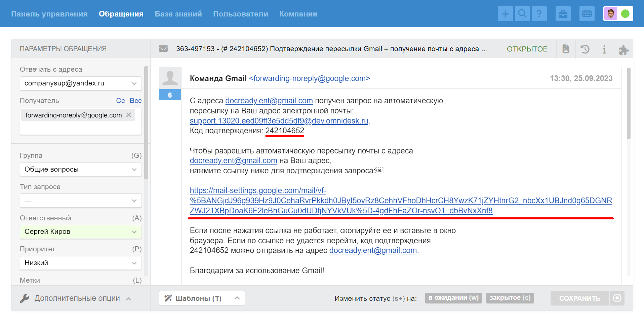Click the Cc link
The width and height of the screenshot is (644, 322).
pyautogui.click(x=120, y=101)
